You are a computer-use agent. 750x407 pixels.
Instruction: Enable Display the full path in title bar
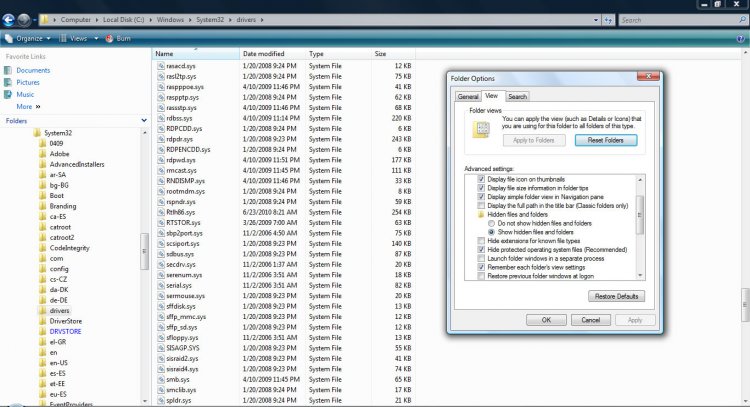[481, 206]
